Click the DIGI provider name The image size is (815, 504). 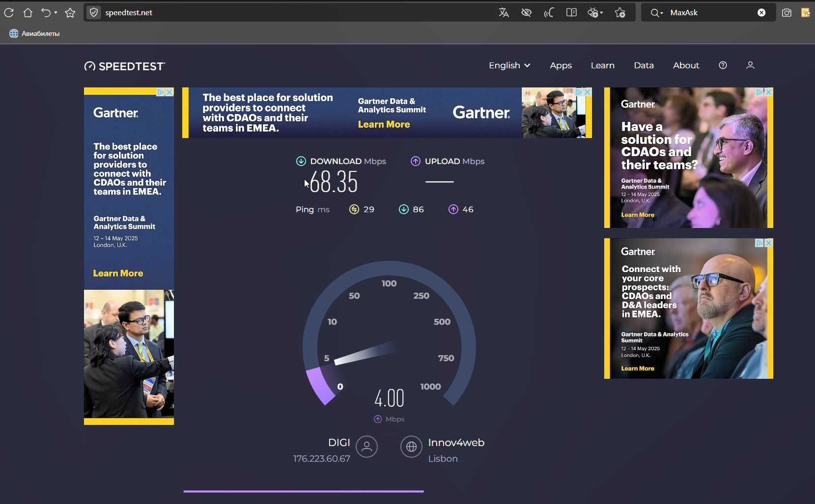coord(339,443)
